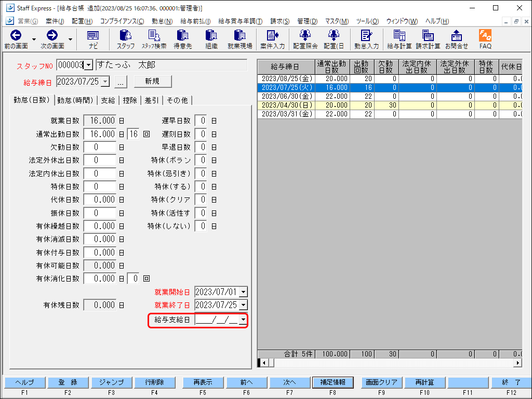Click the 再表示 F5 button
Viewport: 532px width, 399px height.
[203, 382]
